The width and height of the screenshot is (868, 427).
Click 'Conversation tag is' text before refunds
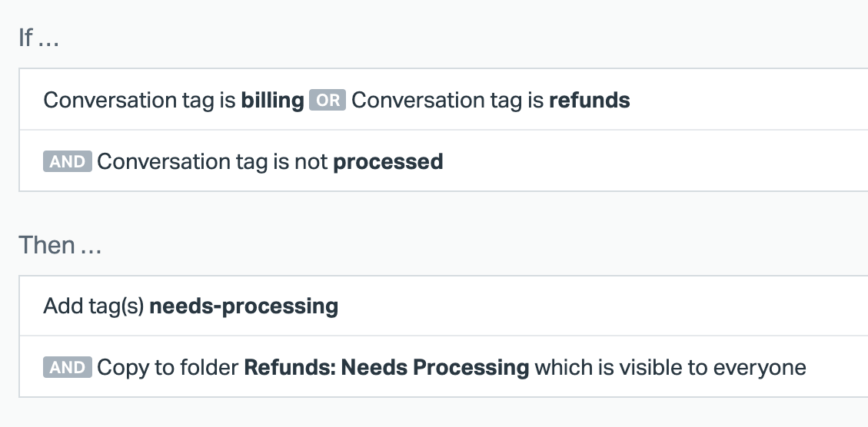(x=447, y=100)
